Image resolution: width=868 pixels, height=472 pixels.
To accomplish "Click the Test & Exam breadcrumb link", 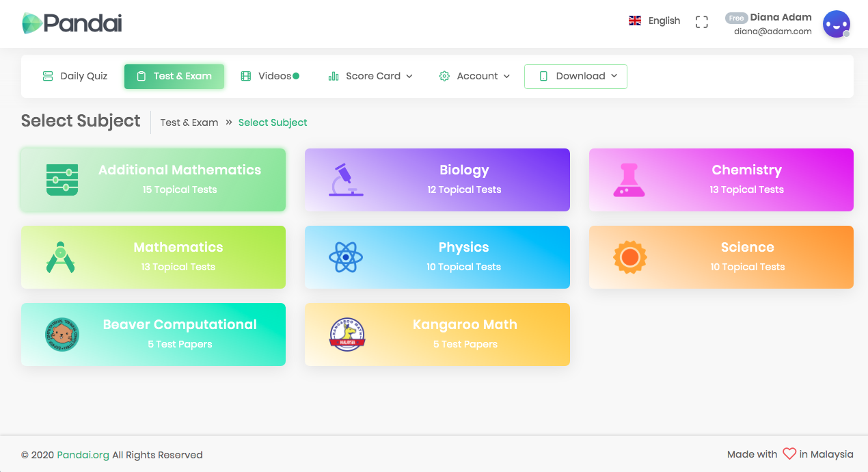I will point(189,122).
